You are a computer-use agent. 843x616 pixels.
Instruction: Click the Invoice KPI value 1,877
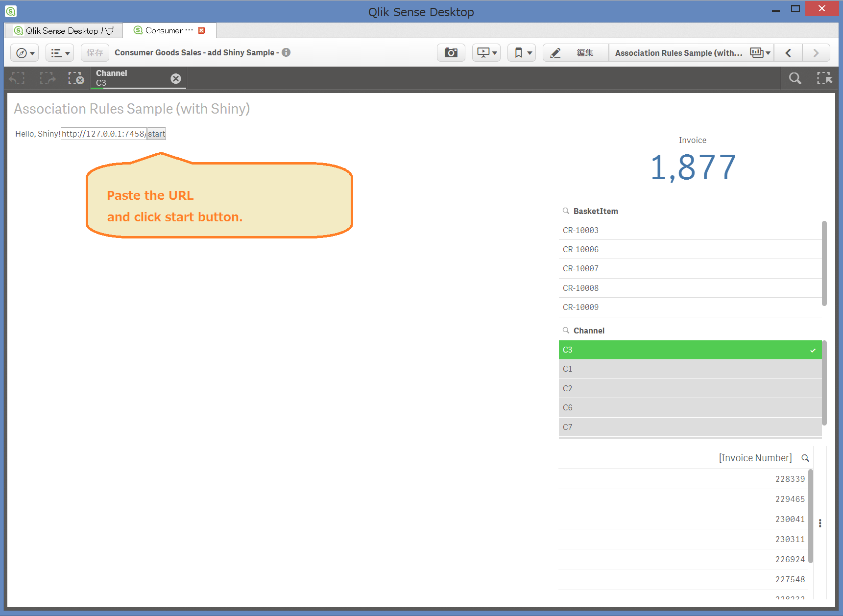coord(693,167)
